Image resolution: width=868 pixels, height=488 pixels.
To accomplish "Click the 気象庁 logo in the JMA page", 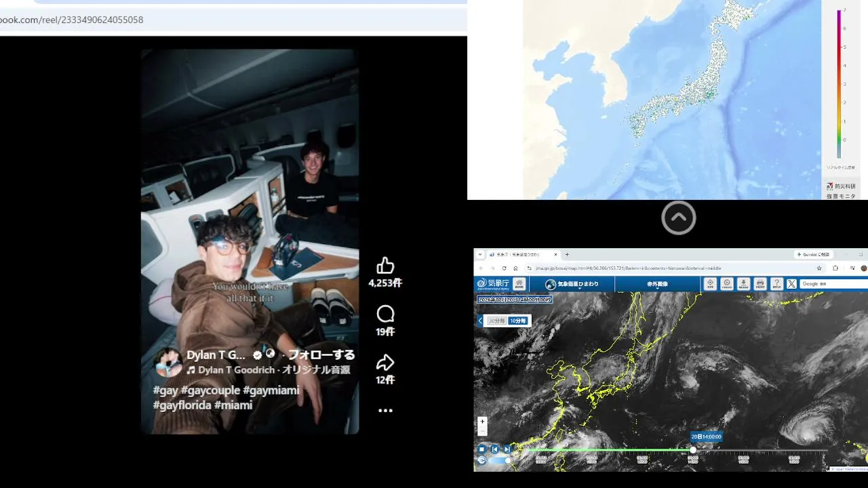I will pyautogui.click(x=492, y=284).
